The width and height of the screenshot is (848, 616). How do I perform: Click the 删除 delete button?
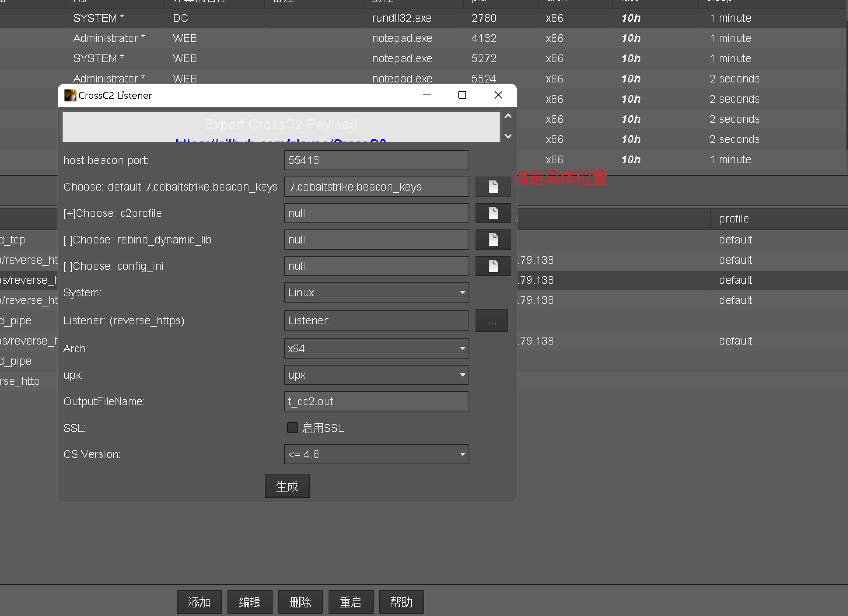pos(300,602)
